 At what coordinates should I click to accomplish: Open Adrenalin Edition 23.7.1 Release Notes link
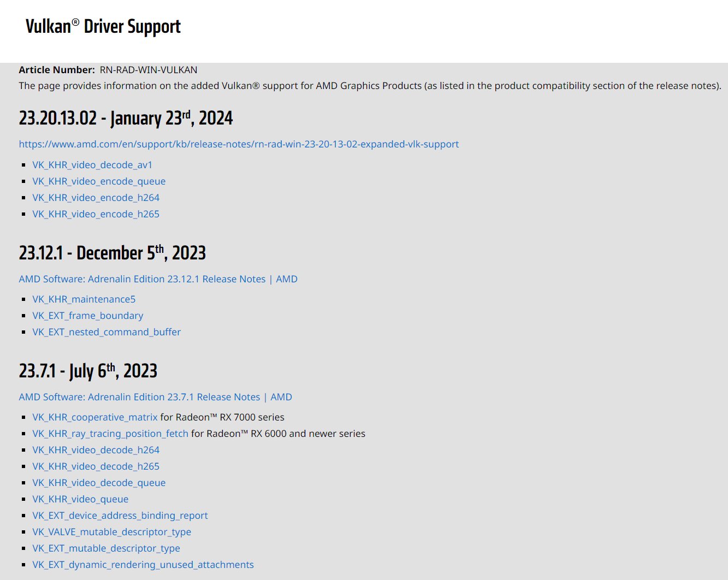[155, 397]
